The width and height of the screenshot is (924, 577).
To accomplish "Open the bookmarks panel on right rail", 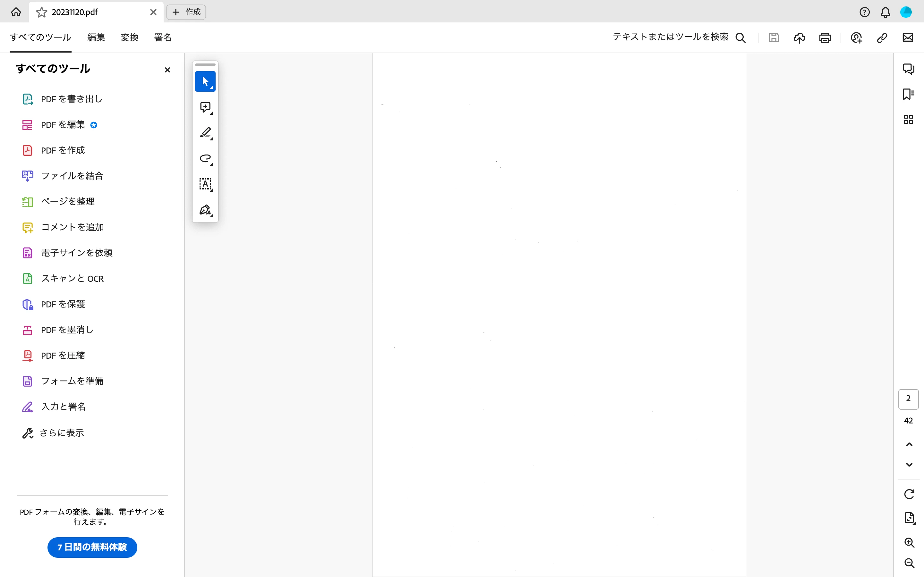I will [908, 94].
